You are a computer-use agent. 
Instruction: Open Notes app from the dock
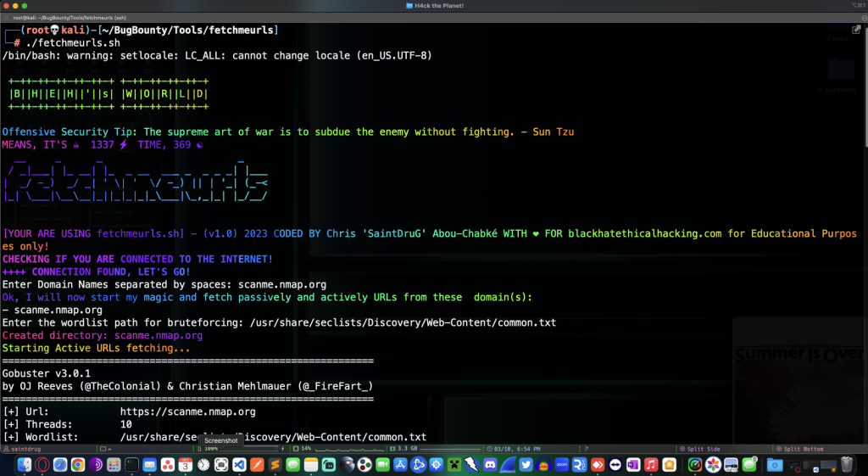(311, 464)
